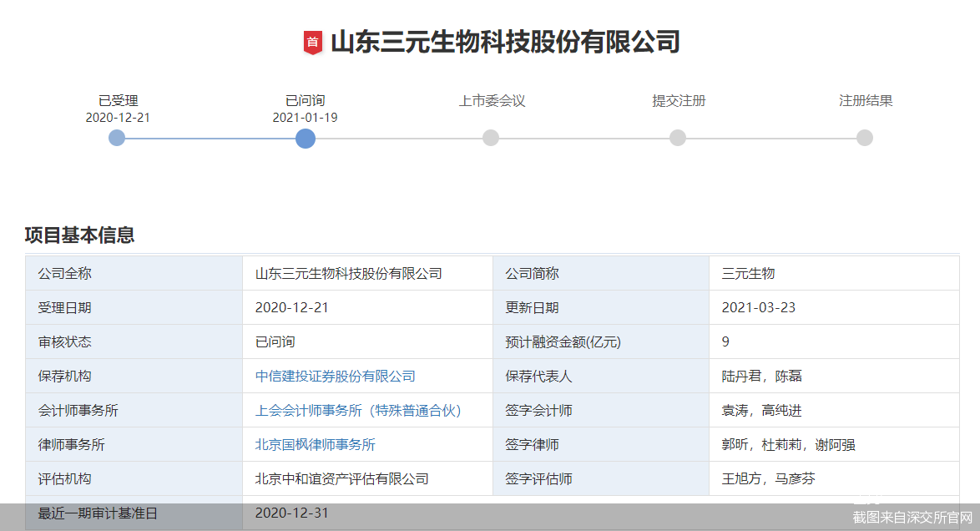Select the 注册结果 stage label
Viewport: 980px width, 531px height.
point(866,101)
